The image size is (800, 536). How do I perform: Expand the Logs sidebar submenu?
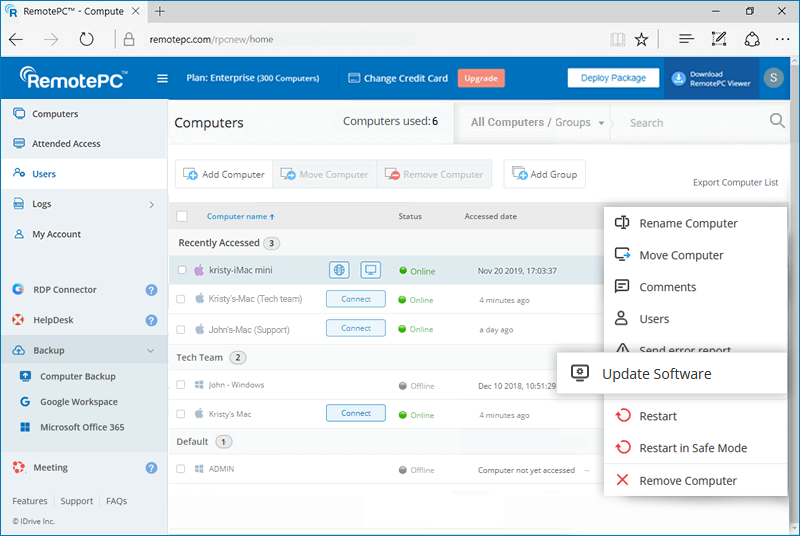(151, 204)
